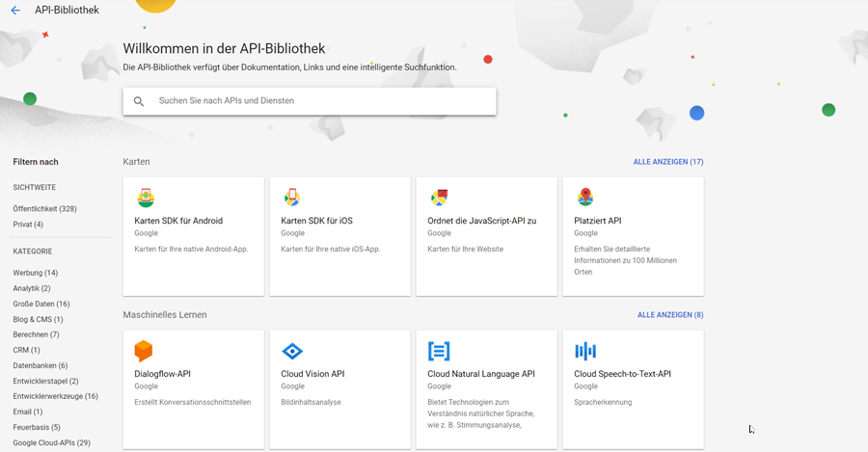Choose the Datenbanken (6) category filter
Screen dimensions: 868x452
coord(41,365)
